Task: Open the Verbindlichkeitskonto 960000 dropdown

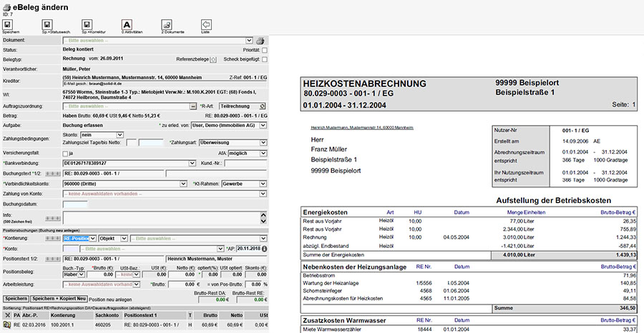Action: click(125, 184)
